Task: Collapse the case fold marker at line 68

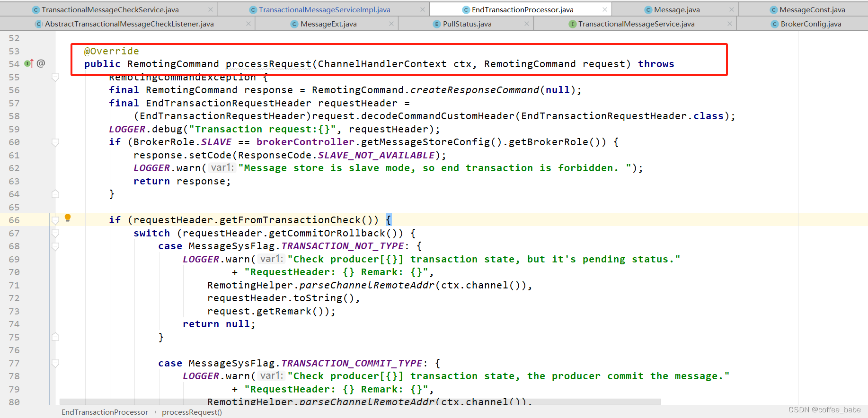Action: (55, 246)
